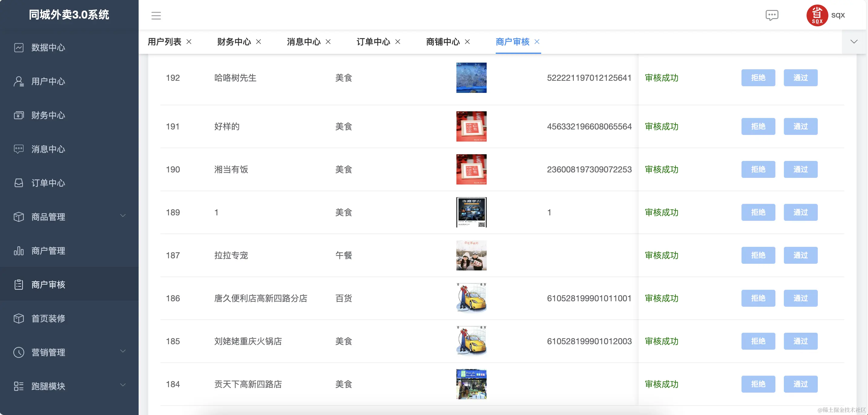The height and width of the screenshot is (415, 868).
Task: Open the image thumbnail for 湘当有饭
Action: [x=472, y=169]
